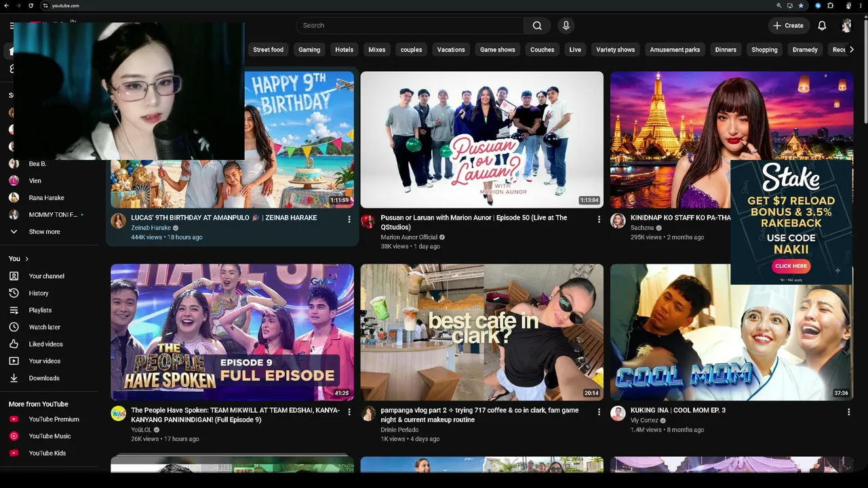Play the best cafe in clark thumbnail
The width and height of the screenshot is (868, 488).
pyautogui.click(x=481, y=332)
